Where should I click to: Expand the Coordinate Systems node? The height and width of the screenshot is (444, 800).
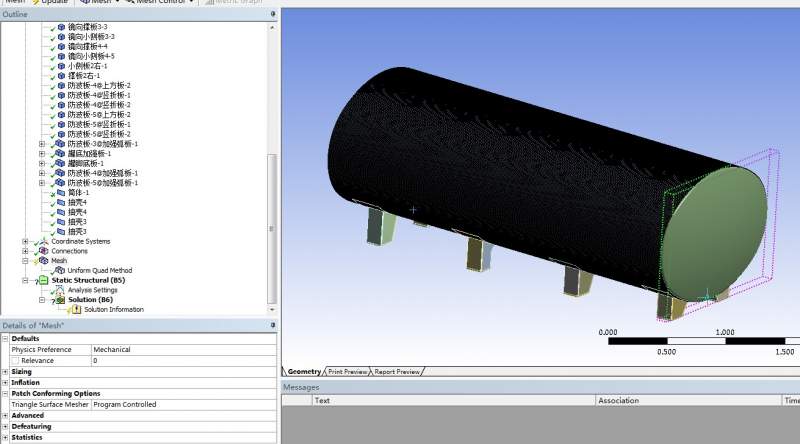[25, 241]
